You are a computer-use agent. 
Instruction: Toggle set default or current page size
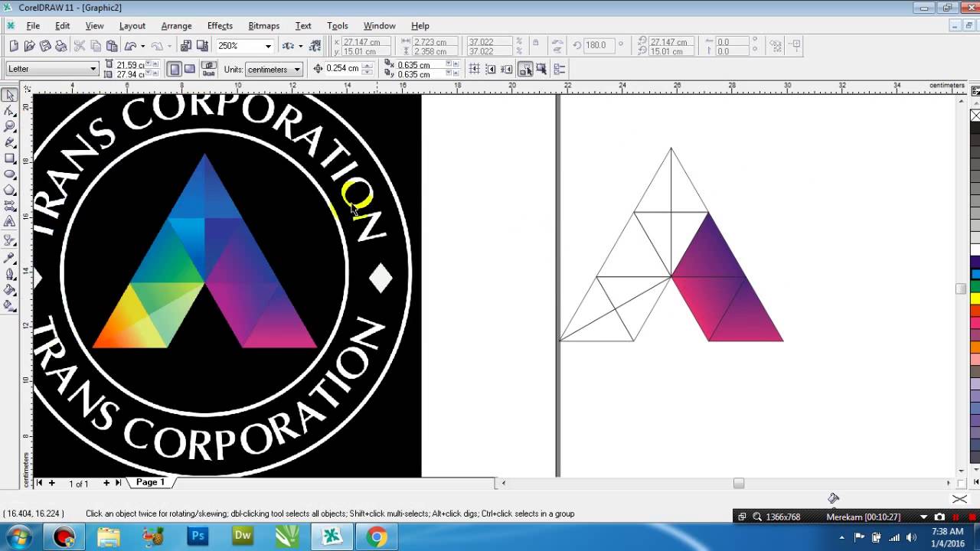click(x=208, y=69)
